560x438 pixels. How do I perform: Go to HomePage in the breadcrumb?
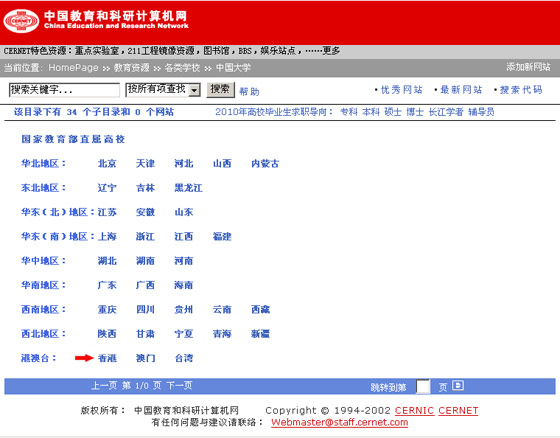73,68
